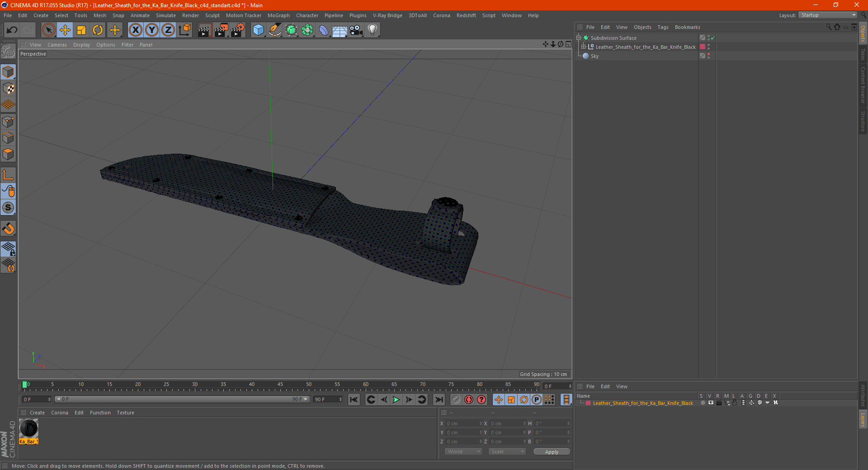Activate the Move tool

[65, 30]
